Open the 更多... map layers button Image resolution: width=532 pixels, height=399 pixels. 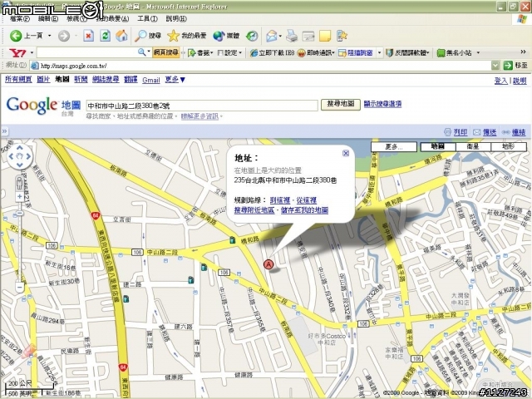click(x=393, y=146)
